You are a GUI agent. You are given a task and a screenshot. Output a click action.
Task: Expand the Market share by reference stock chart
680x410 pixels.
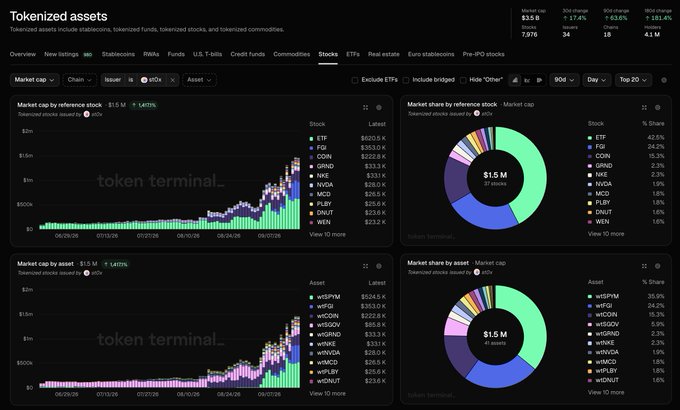point(644,107)
